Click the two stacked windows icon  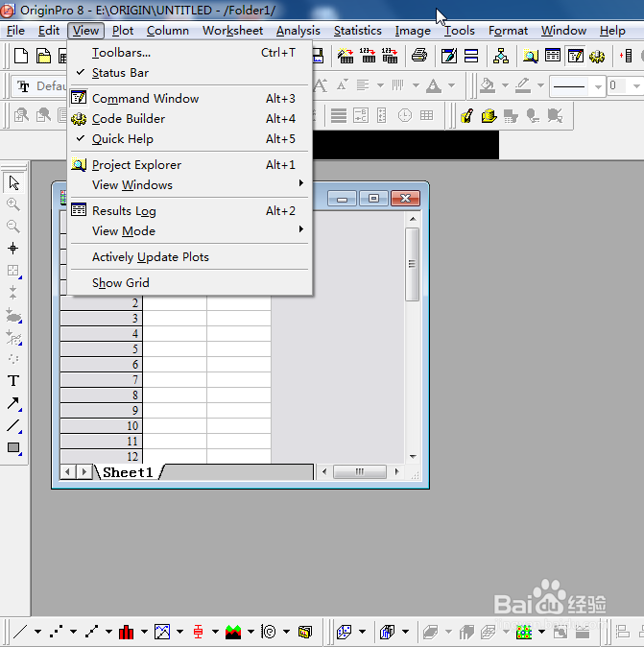pos(470,56)
